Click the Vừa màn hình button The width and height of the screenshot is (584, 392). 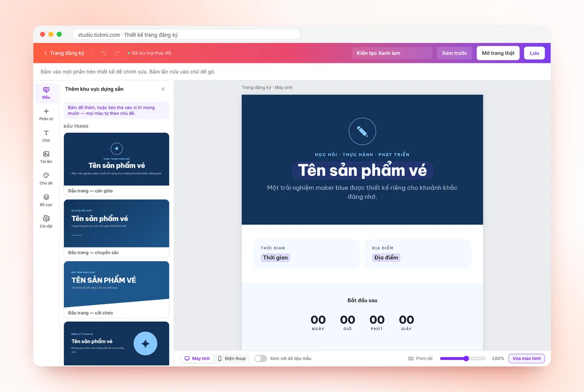pos(527,358)
